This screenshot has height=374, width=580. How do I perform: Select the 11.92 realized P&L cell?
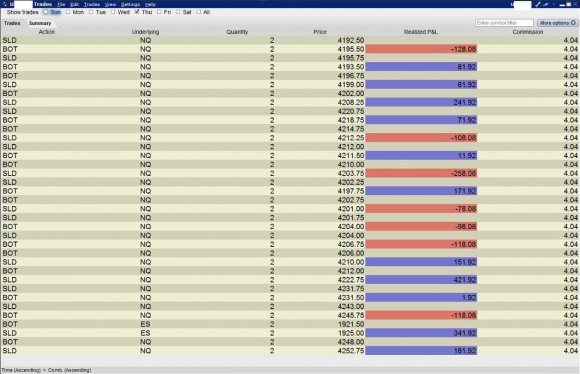tap(421, 156)
